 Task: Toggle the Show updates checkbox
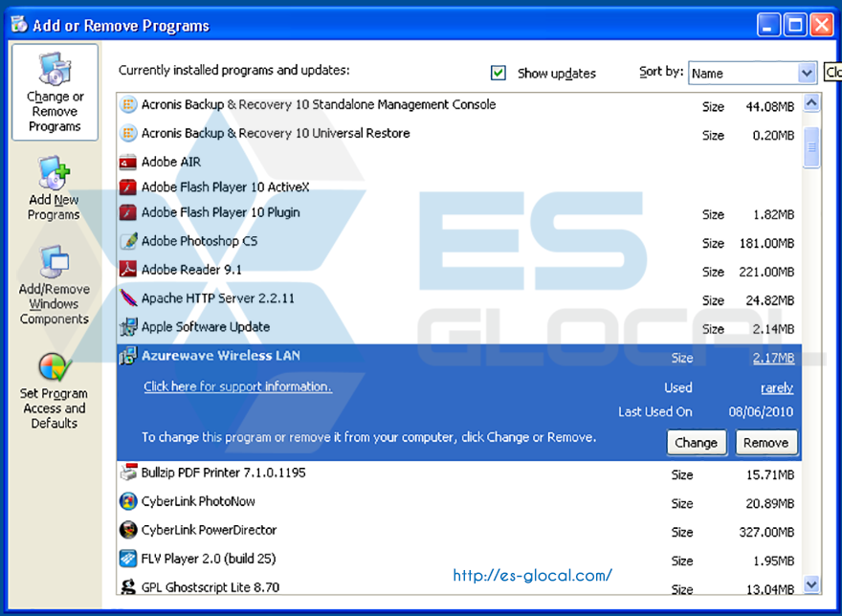(x=498, y=73)
